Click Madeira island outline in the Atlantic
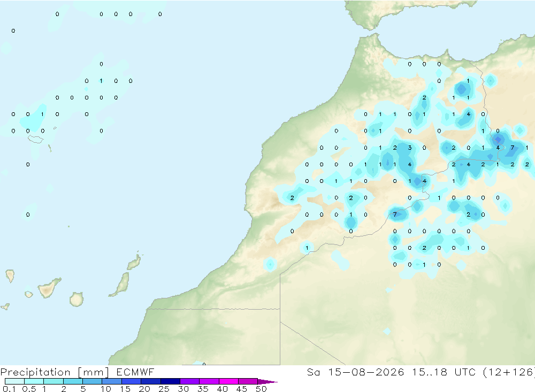 (35, 139)
